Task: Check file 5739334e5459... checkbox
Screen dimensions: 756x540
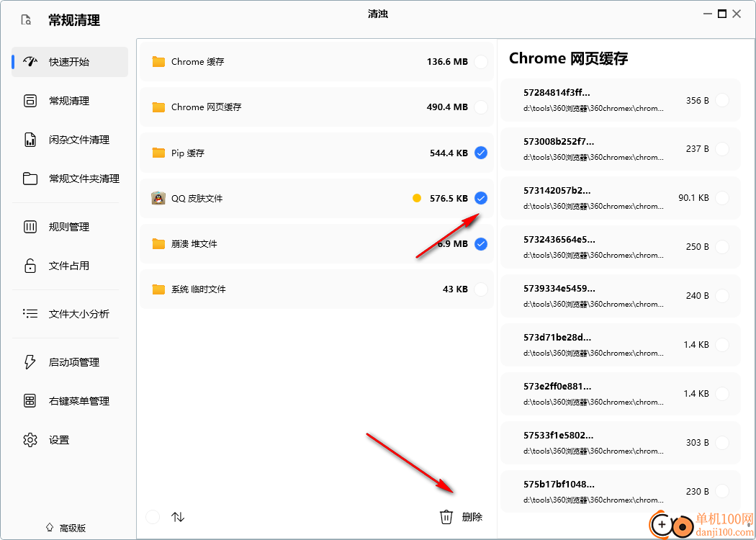Action: [721, 295]
